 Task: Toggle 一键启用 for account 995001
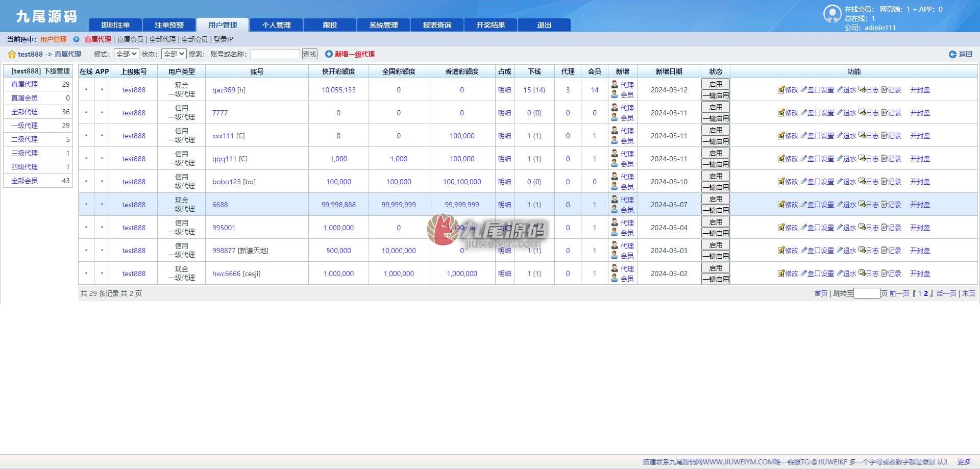pos(716,233)
